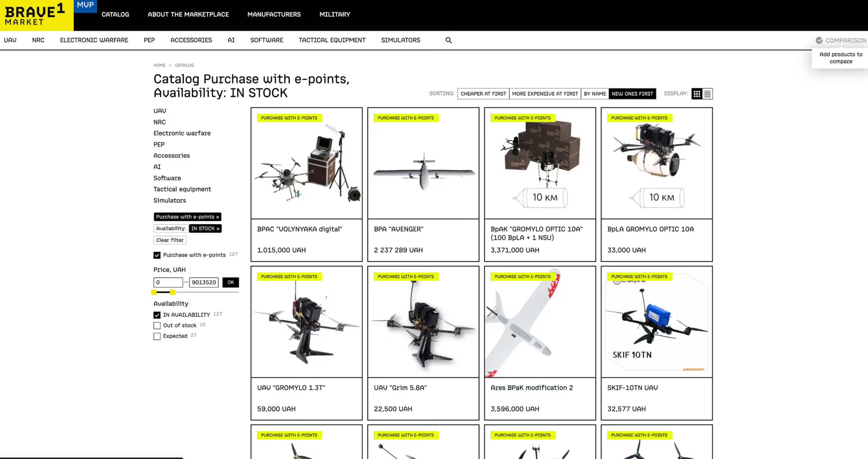Open UAV "Grim 5.8A" product title
Viewport: 868px width, 459px height.
pos(400,388)
